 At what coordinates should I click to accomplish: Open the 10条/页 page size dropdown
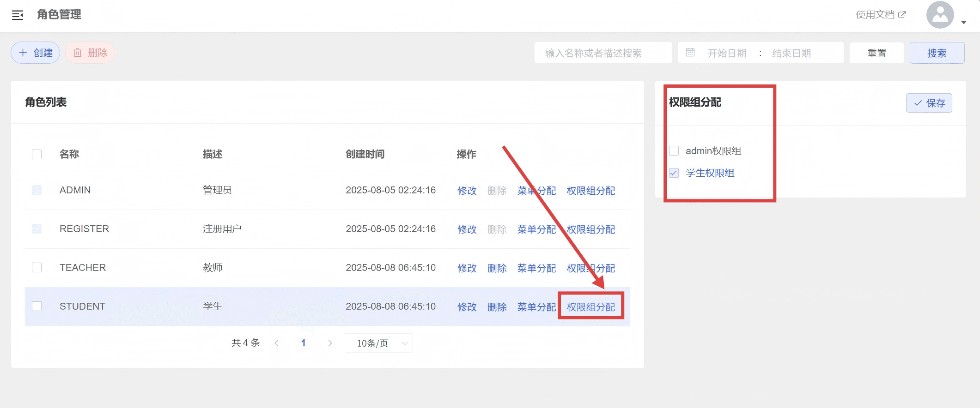coord(378,343)
